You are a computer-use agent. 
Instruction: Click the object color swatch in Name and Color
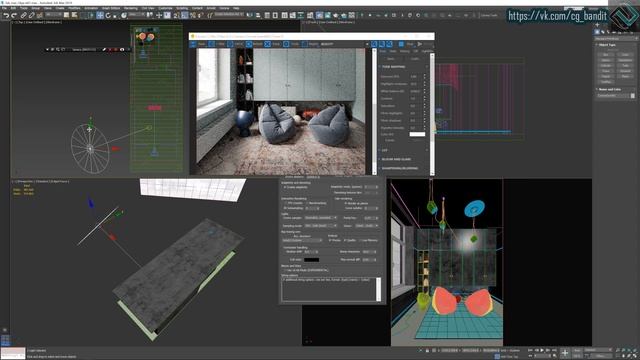click(633, 96)
